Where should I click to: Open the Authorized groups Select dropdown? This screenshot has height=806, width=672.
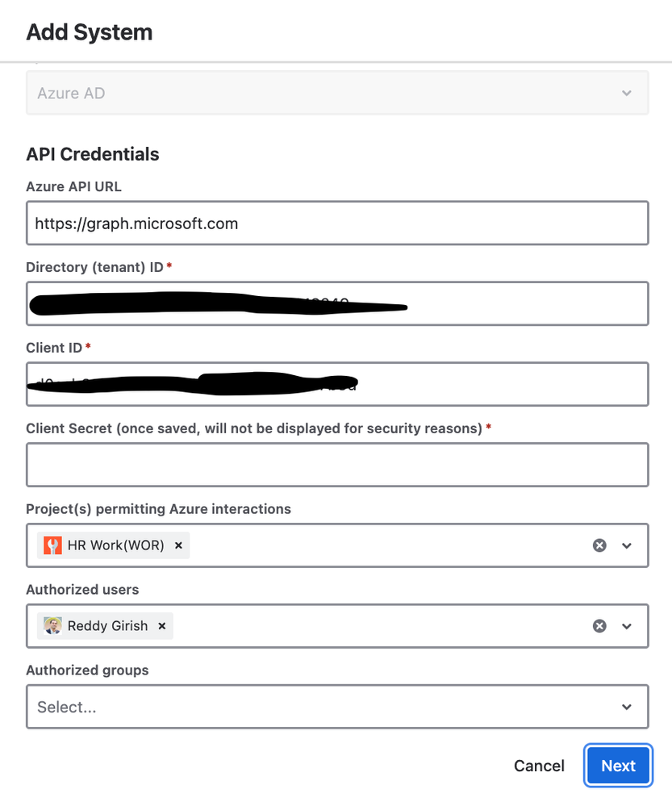click(337, 707)
